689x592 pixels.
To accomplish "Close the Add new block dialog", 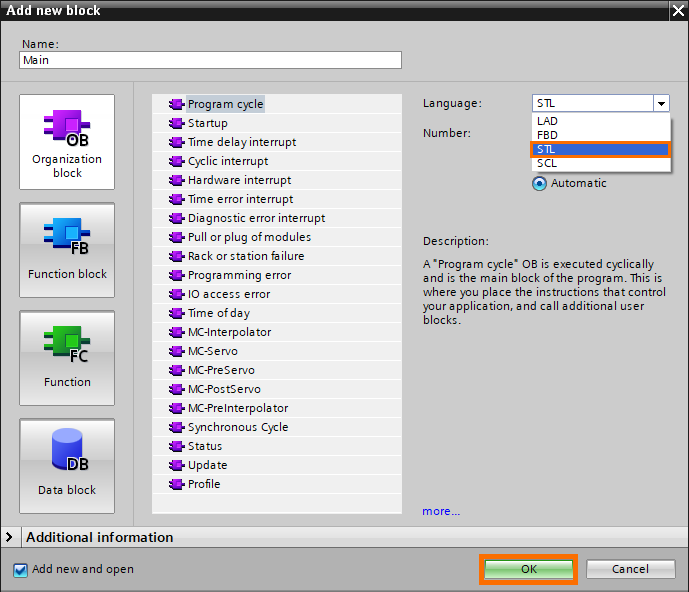I will coord(678,11).
